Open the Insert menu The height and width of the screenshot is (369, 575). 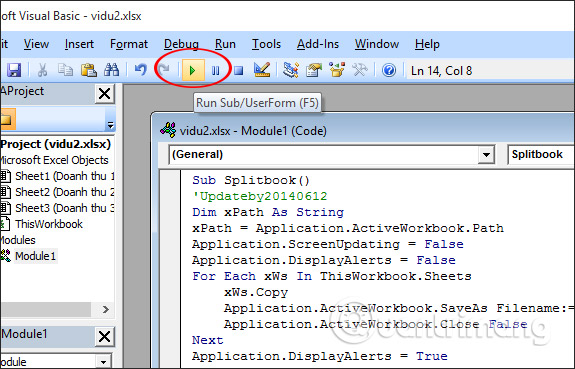click(79, 44)
